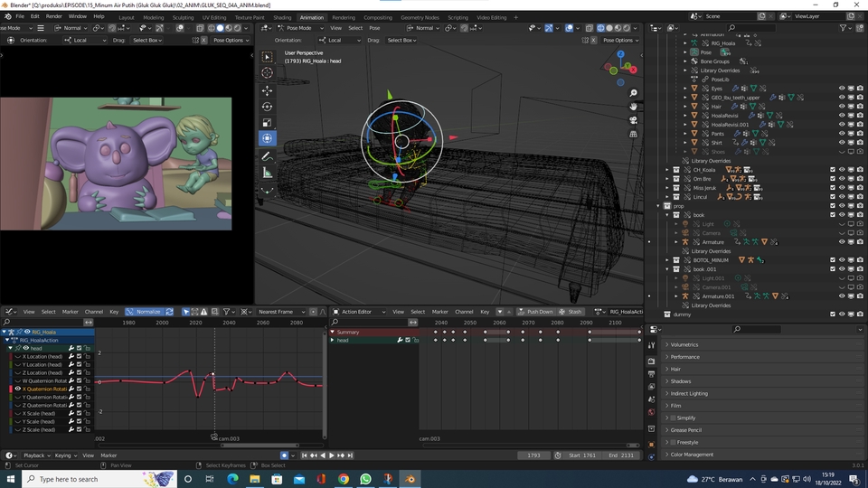The width and height of the screenshot is (868, 488).
Task: Enable the Freestyle checkbox
Action: (x=673, y=442)
